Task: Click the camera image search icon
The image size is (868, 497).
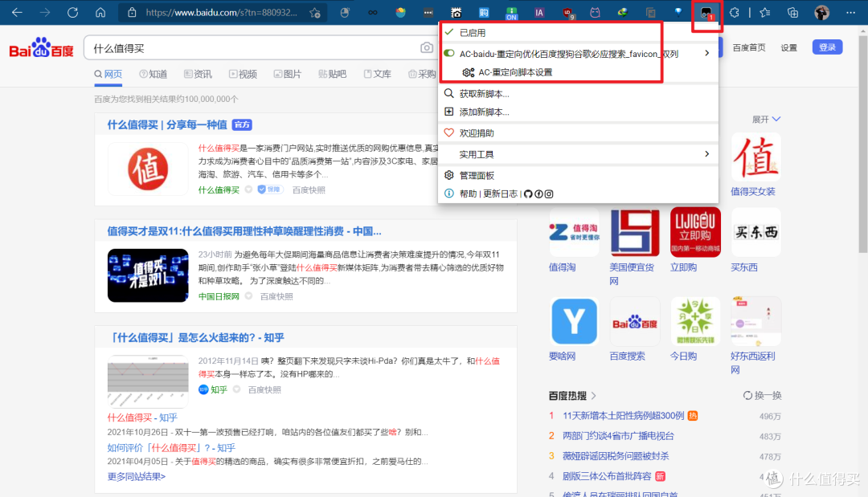Action: 427,48
